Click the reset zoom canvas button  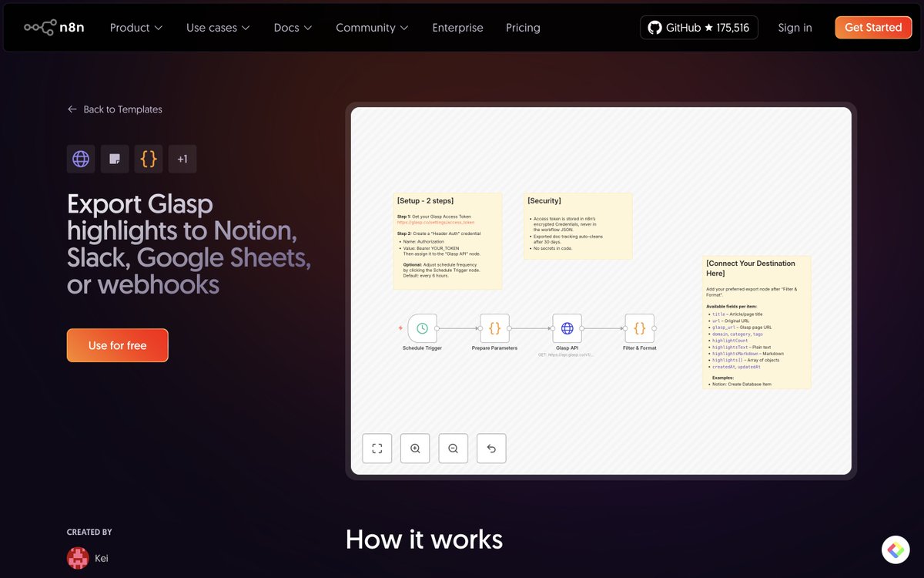491,449
